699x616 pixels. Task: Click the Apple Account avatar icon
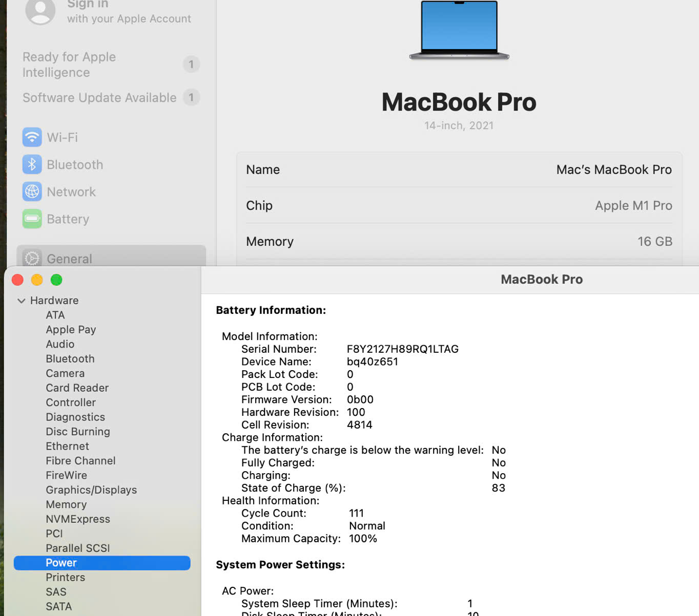coord(40,11)
